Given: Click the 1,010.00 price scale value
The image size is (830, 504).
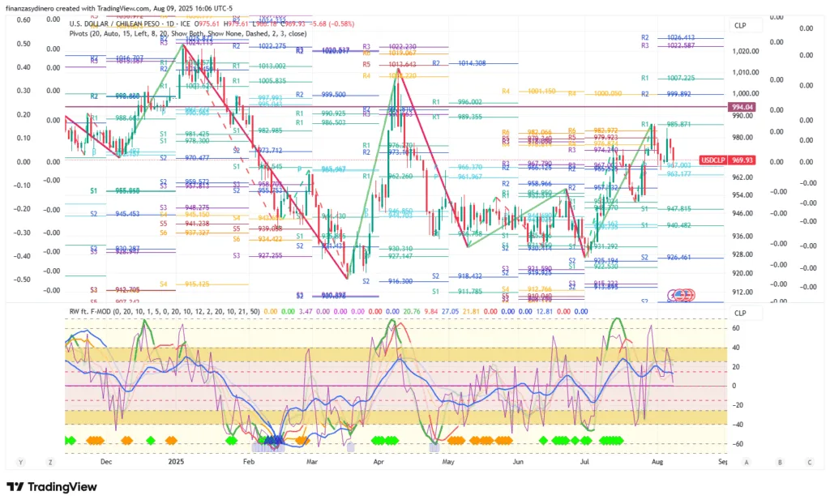Looking at the screenshot, I should (x=746, y=73).
